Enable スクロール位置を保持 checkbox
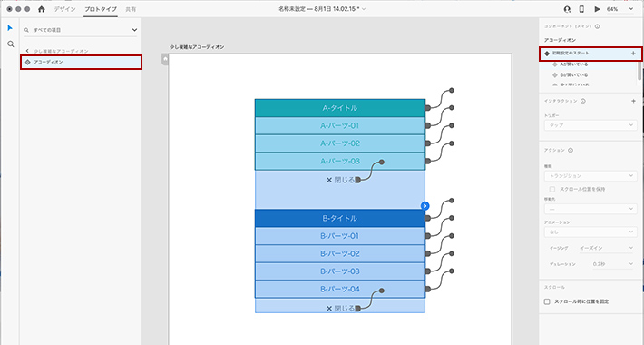Viewport: 644px width, 345px height. (x=552, y=189)
